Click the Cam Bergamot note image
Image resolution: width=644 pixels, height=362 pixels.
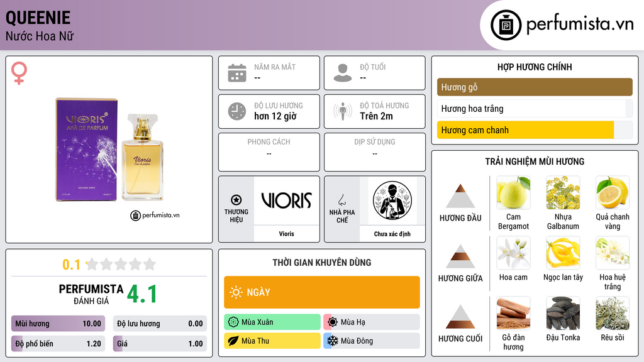click(x=513, y=193)
